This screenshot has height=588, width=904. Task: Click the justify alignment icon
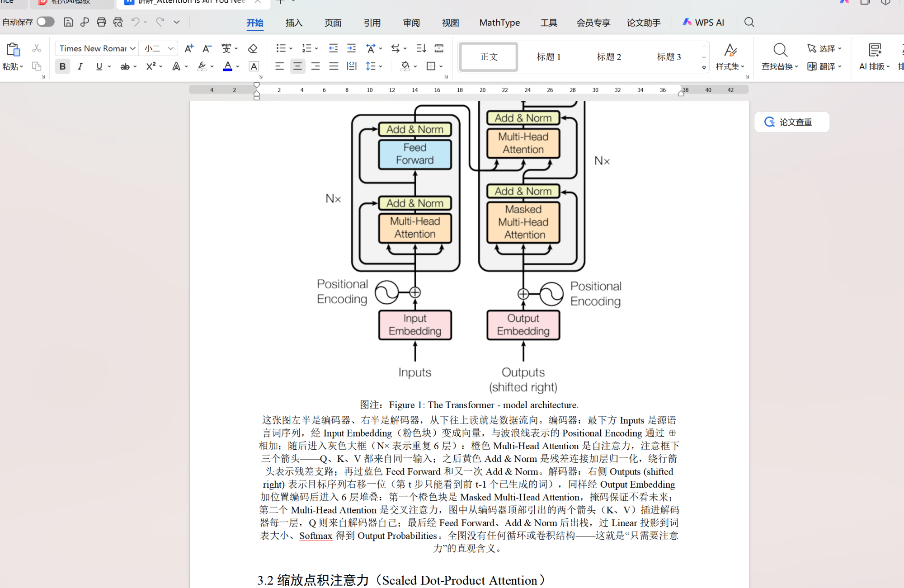pos(334,66)
